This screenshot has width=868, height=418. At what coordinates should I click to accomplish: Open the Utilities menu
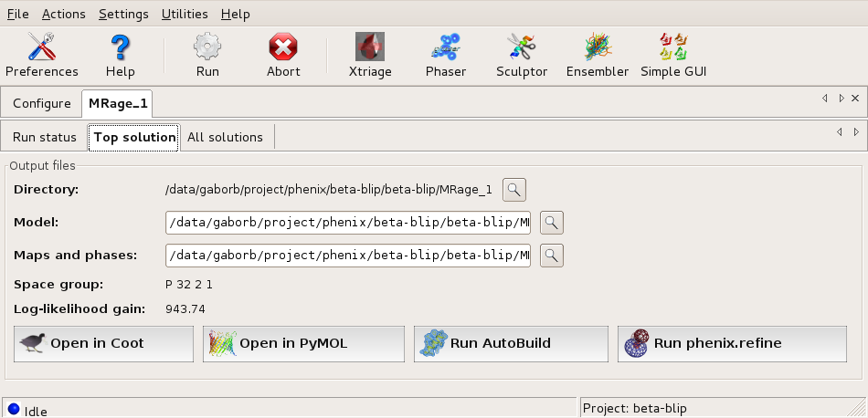[184, 14]
